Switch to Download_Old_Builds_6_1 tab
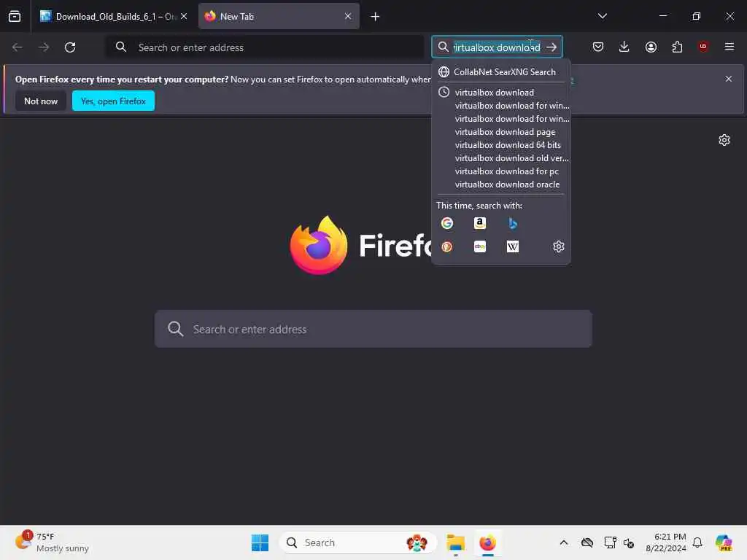 108,16
